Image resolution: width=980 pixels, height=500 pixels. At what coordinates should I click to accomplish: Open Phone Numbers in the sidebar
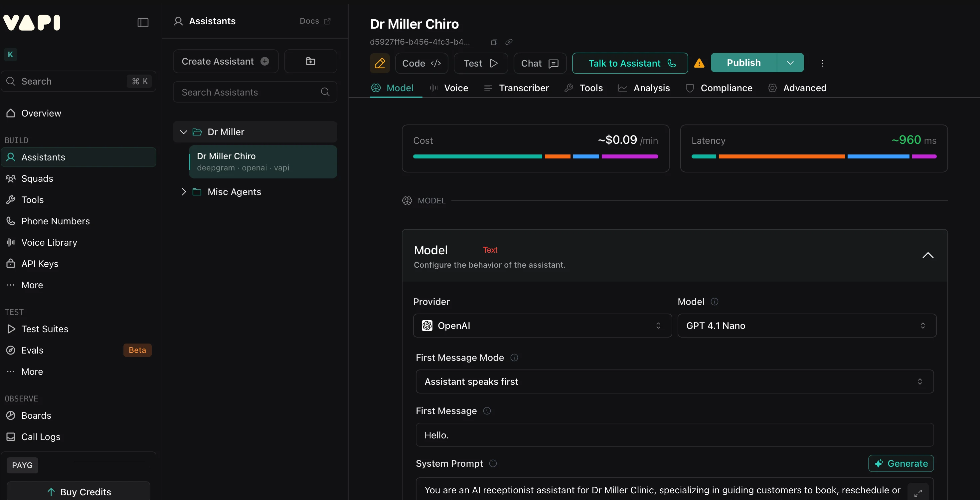click(x=79, y=221)
